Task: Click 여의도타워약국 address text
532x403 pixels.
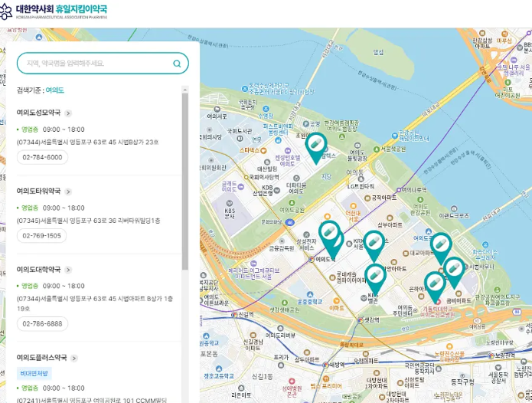Action: click(89, 221)
